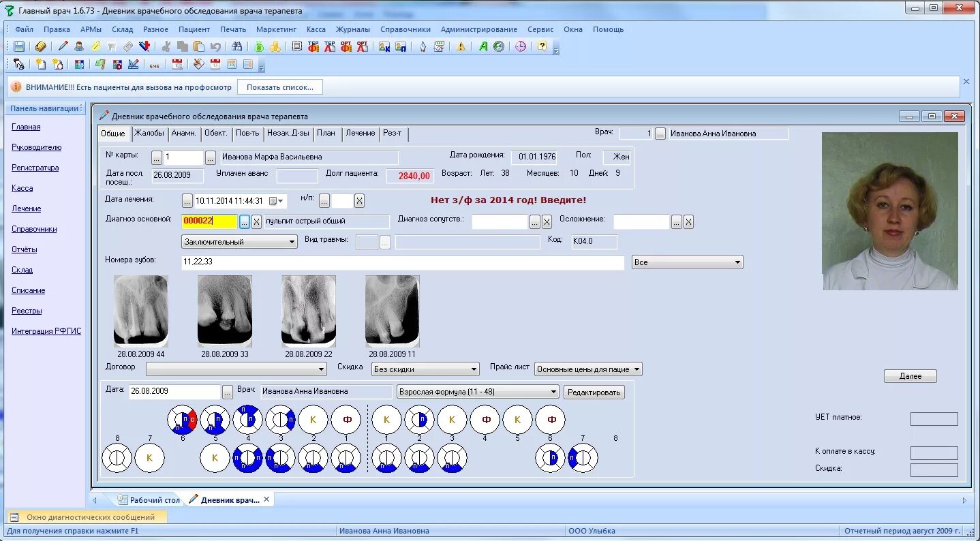Open X-ray thumbnail 28.08.2009 22
The height and width of the screenshot is (541, 980).
click(309, 311)
